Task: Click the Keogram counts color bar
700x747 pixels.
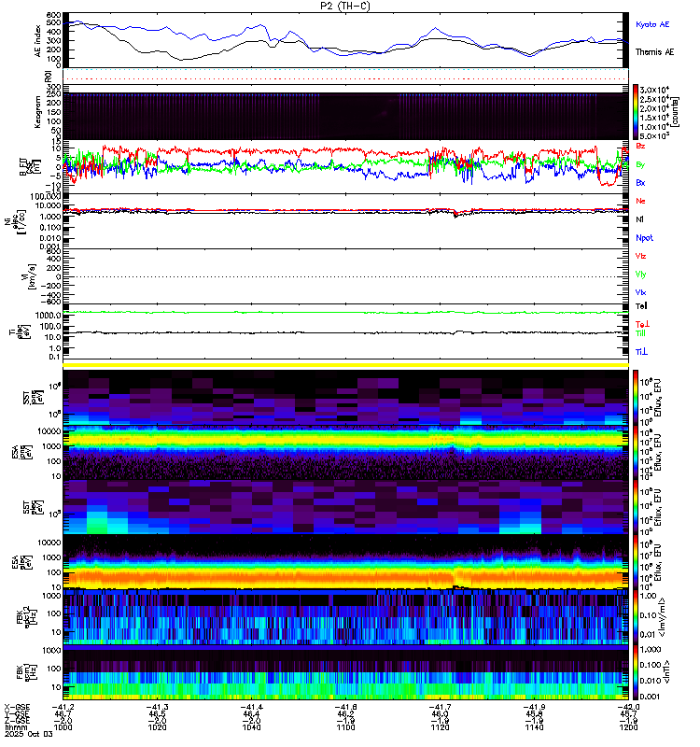Action: tap(636, 112)
